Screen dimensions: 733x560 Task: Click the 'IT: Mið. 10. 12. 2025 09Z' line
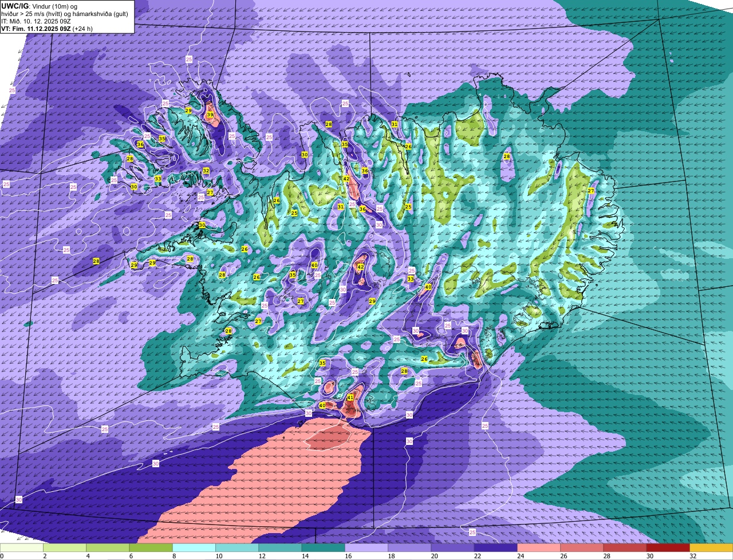click(x=36, y=21)
